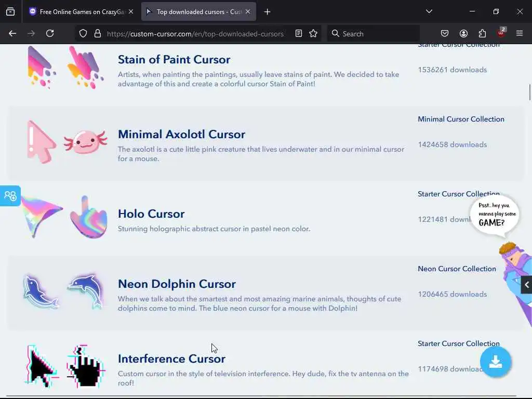
Task: Click the second leaping Neon Dolphin image
Action: [87, 292]
